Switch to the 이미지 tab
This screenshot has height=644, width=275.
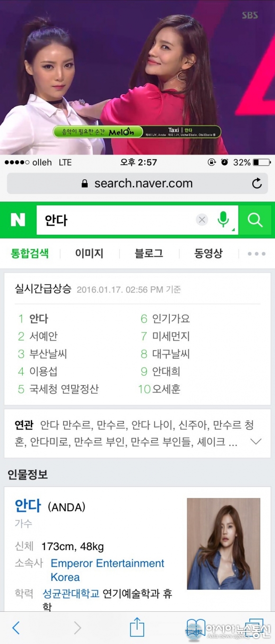click(x=89, y=253)
